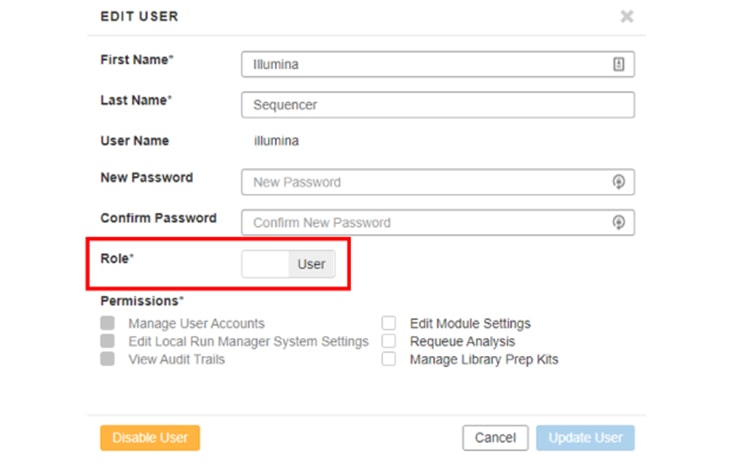Viewport: 736px width, 475px height.
Task: Click the First Name input field
Action: [x=425, y=64]
